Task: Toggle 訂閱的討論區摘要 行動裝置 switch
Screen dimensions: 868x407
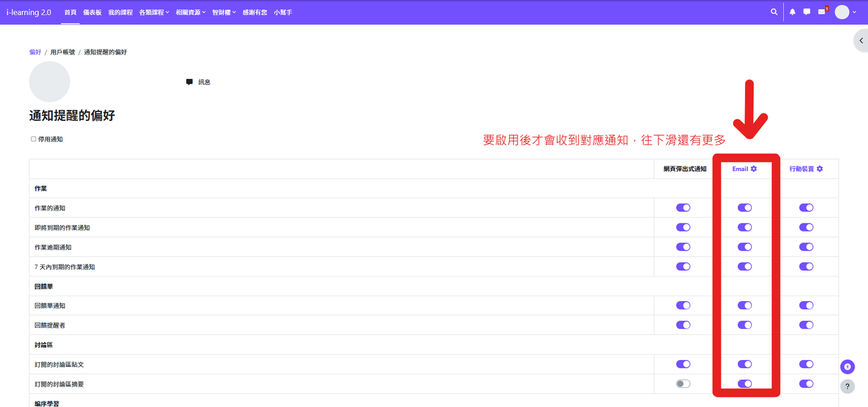Action: pos(806,384)
